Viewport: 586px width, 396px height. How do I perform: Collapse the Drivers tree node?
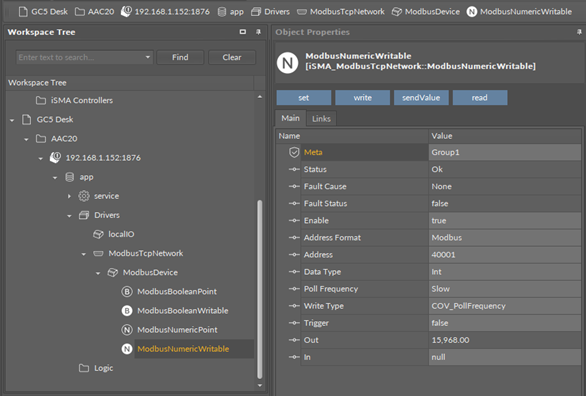pyautogui.click(x=69, y=216)
